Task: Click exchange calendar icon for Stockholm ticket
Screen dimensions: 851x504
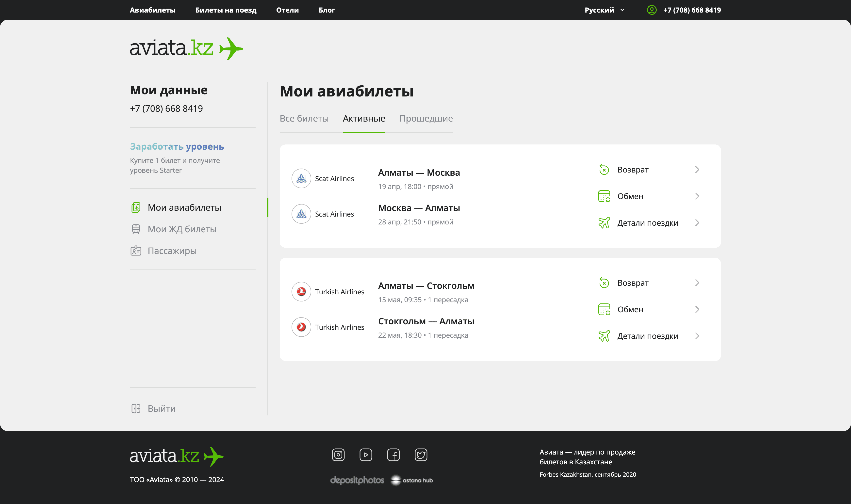Action: pyautogui.click(x=604, y=309)
